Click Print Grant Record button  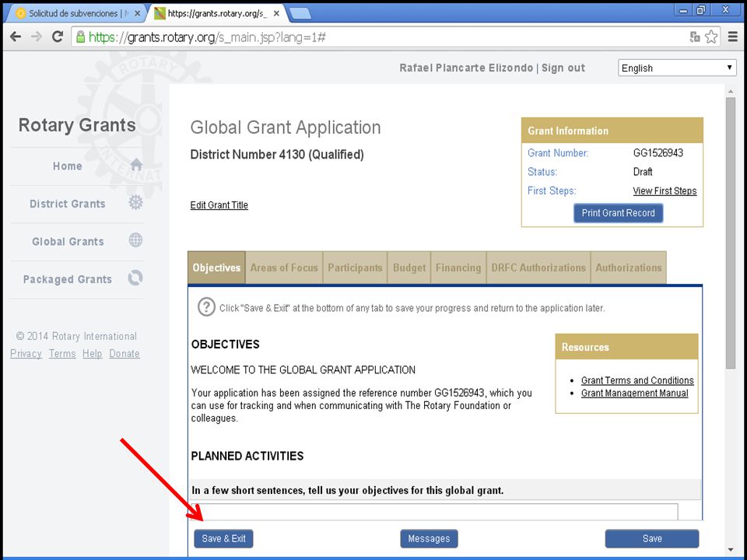618,213
